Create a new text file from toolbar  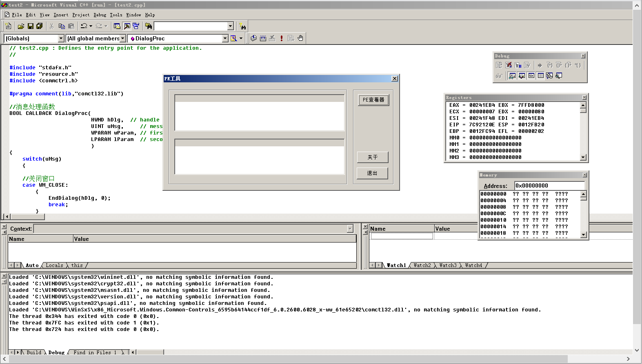8,26
